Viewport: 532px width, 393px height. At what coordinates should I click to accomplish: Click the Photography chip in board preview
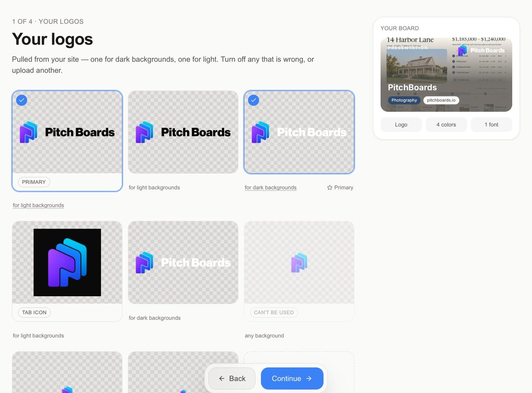pyautogui.click(x=404, y=100)
